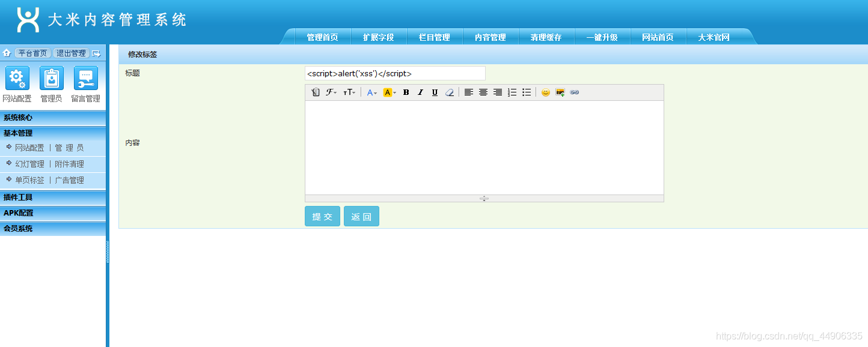The height and width of the screenshot is (347, 868).
Task: Collapse the 基本管理 sidebar section
Action: 53,133
